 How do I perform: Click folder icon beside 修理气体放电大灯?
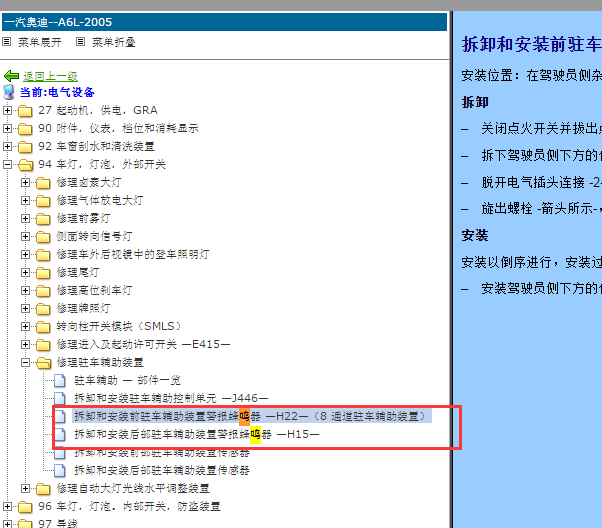click(43, 201)
